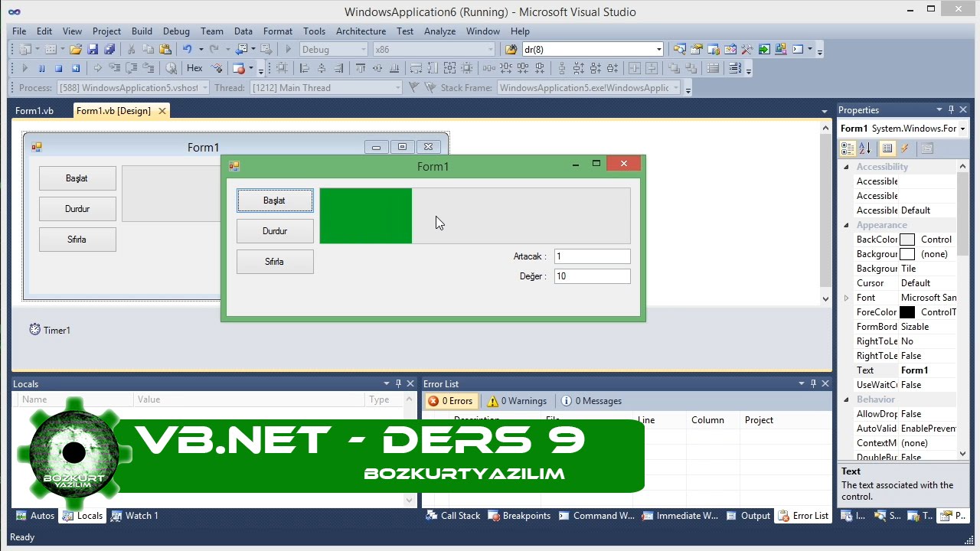Click Başlat button in the running Form1
Screen dimensions: 980x551
pos(275,201)
